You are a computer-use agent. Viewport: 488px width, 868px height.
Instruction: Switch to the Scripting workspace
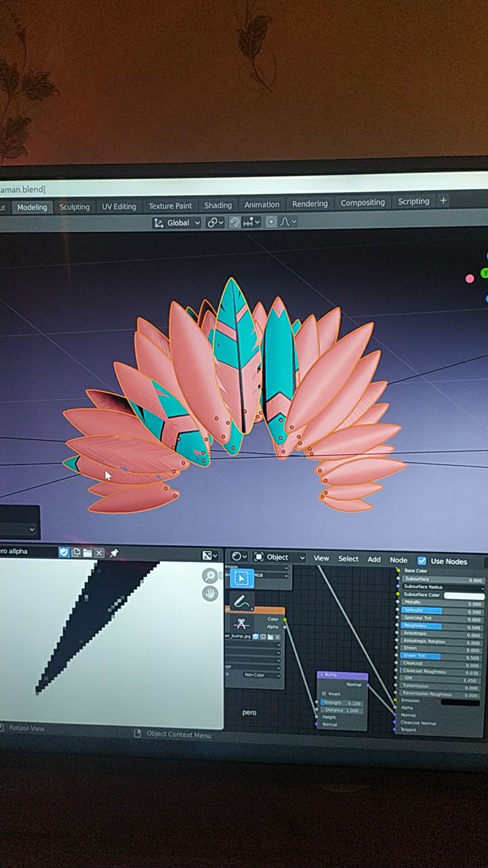413,201
